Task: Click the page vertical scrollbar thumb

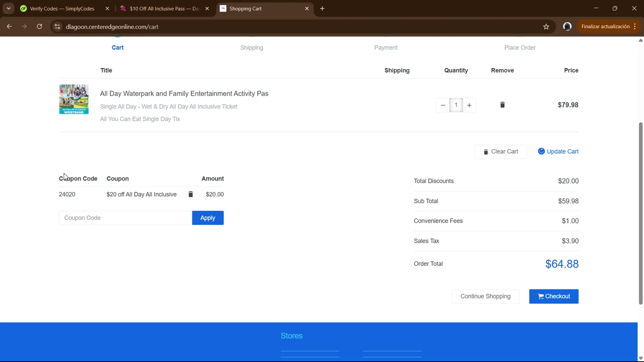Action: pos(641,214)
